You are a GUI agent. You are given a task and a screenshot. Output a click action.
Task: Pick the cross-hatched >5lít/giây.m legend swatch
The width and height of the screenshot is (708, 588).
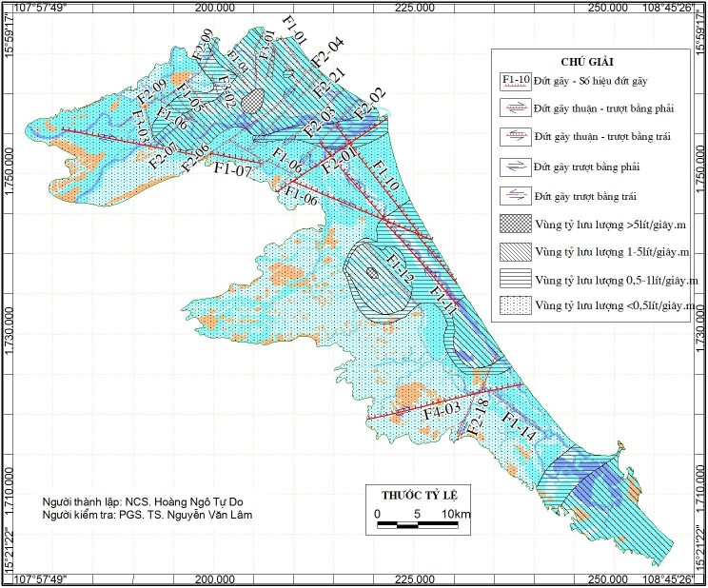[515, 225]
